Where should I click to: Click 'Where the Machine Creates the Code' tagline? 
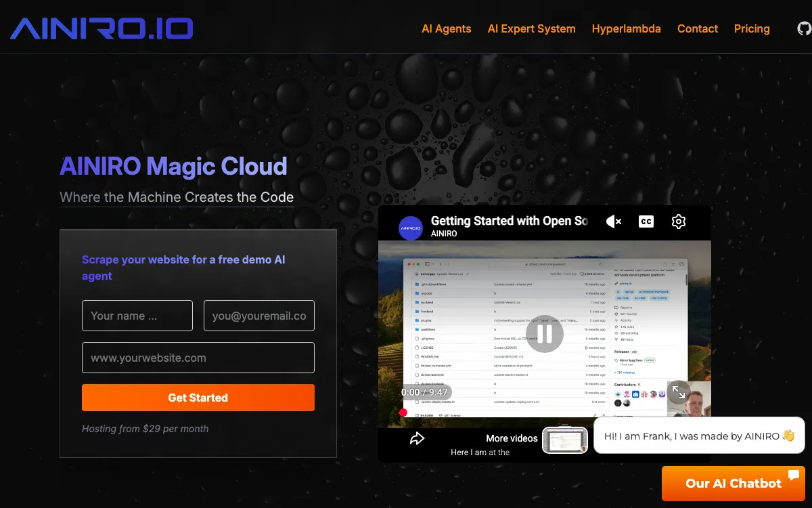[177, 197]
